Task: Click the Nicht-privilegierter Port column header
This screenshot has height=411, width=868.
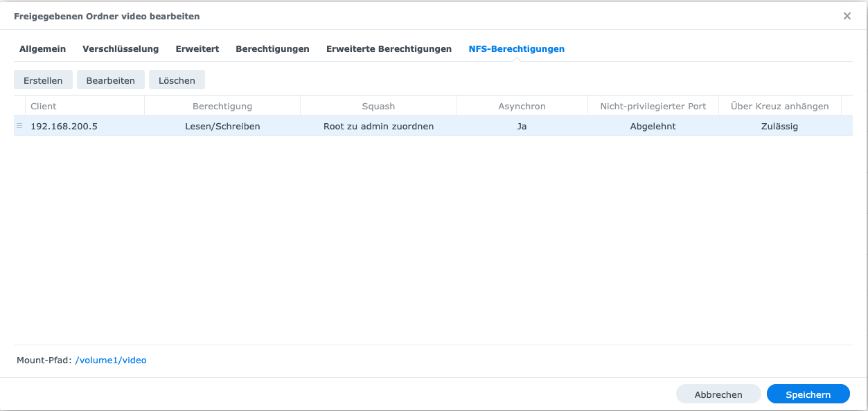Action: pos(653,106)
